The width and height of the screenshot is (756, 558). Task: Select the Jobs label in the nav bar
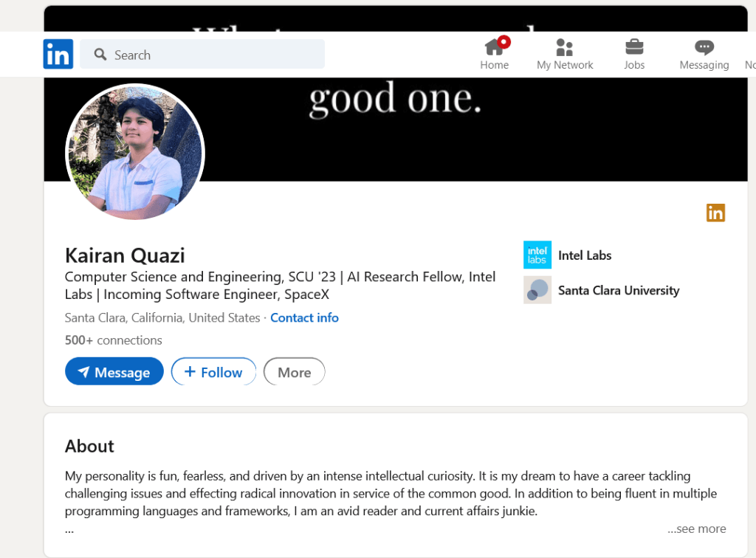634,65
